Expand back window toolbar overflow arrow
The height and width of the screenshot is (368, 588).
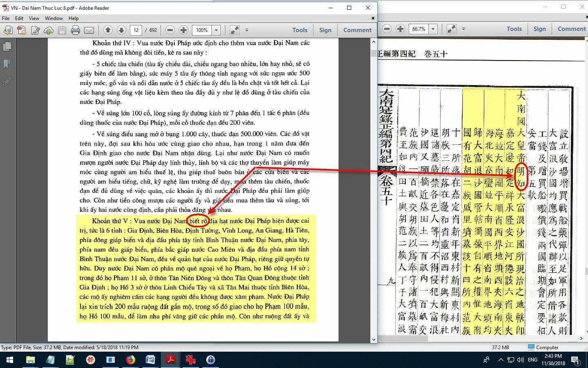(463, 29)
